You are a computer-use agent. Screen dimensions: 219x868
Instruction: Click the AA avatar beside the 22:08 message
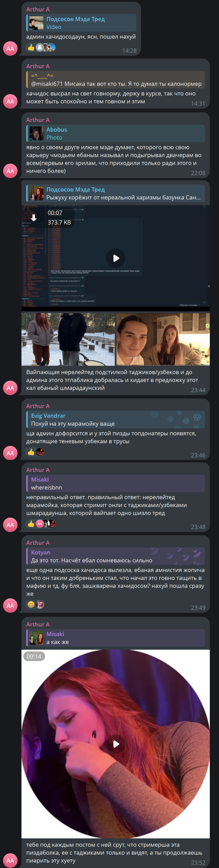(11, 171)
